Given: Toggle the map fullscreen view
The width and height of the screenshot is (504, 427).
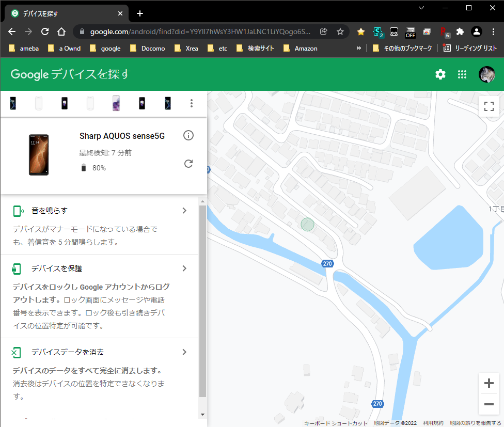Looking at the screenshot, I should click(x=489, y=106).
